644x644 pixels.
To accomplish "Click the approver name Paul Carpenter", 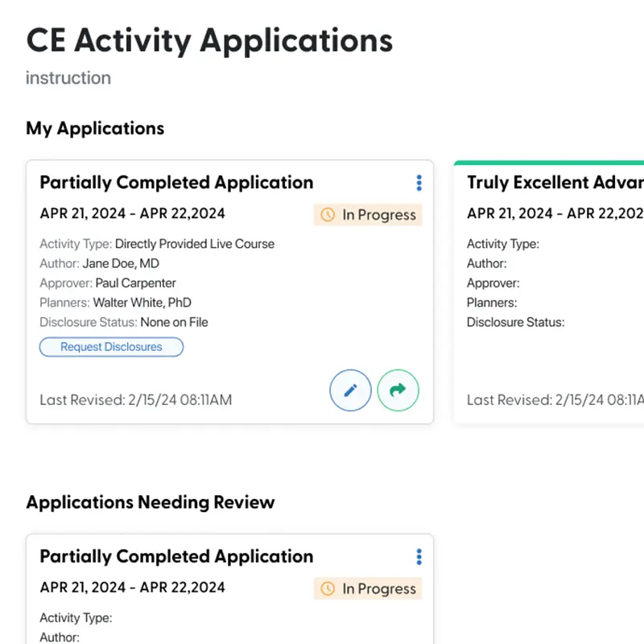I will tap(135, 283).
